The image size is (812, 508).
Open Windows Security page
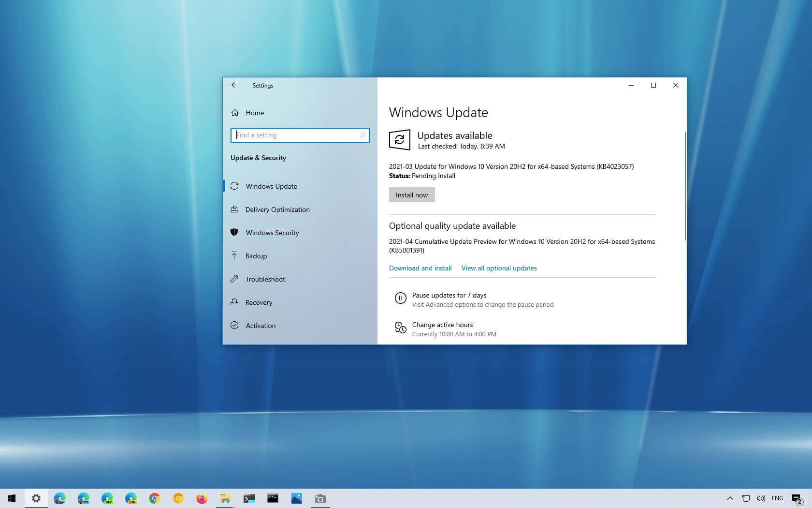tap(300, 233)
